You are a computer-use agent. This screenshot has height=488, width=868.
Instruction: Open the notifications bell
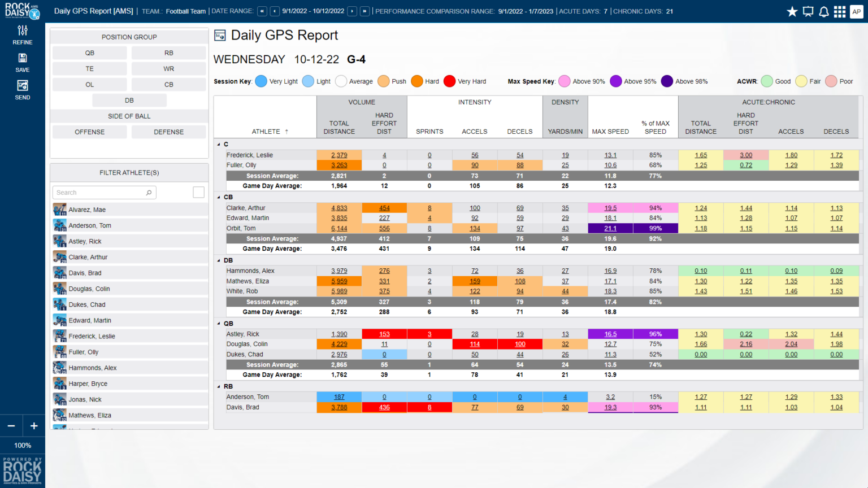click(x=824, y=11)
